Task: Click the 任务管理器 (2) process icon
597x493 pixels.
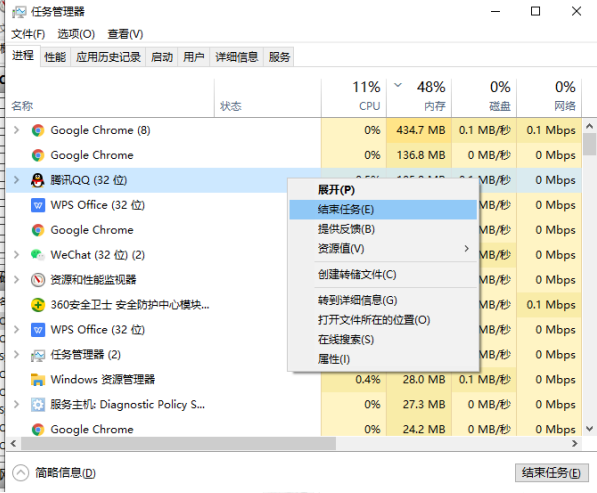Action: [x=38, y=355]
